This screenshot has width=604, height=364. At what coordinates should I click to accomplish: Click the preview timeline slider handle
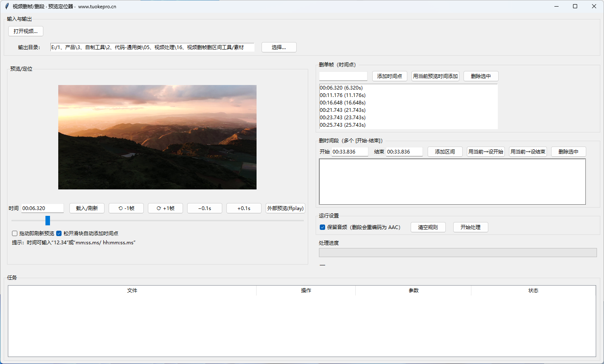pos(48,221)
